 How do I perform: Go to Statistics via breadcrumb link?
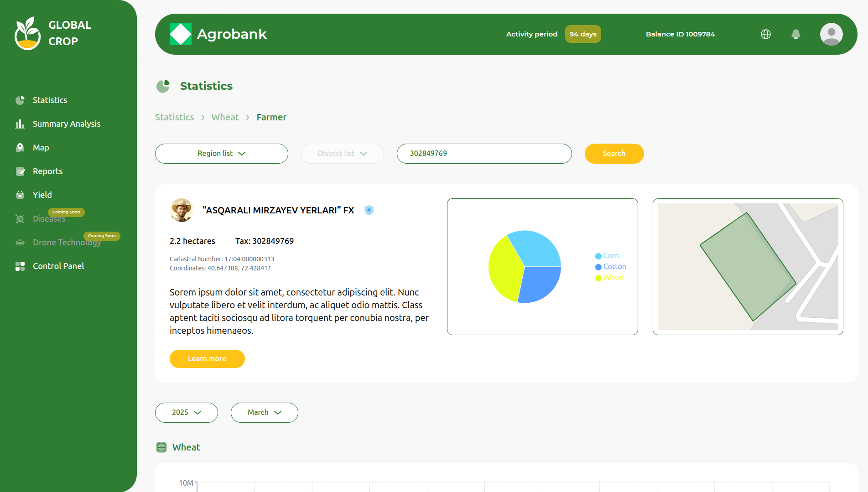coord(174,117)
